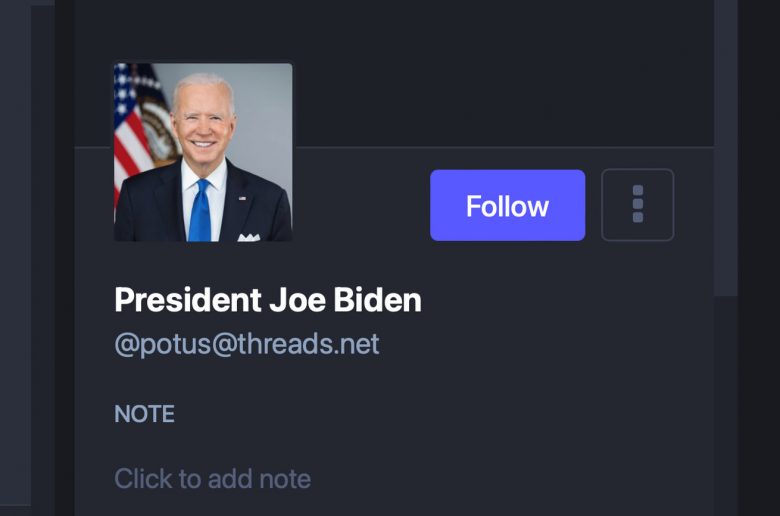The height and width of the screenshot is (516, 780).
Task: Focus the personal note input under NOTE
Action: [212, 479]
